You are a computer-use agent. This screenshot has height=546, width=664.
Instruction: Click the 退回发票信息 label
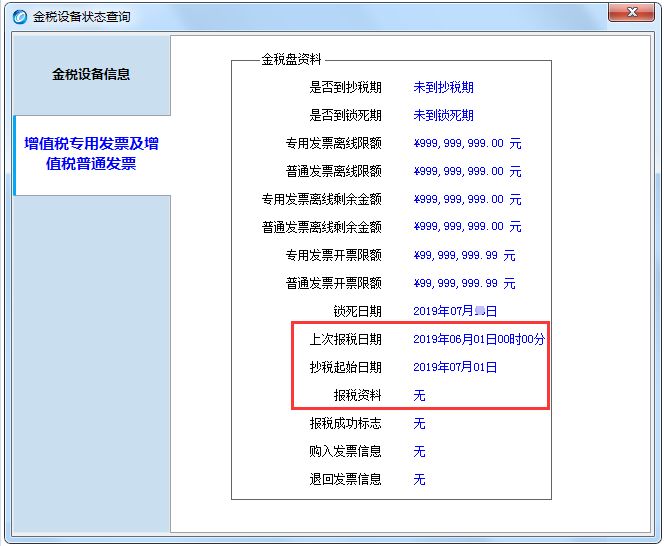click(346, 479)
